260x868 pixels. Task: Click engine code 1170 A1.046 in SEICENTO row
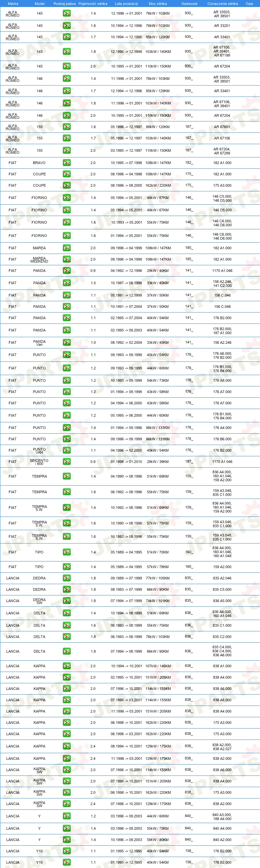click(222, 462)
